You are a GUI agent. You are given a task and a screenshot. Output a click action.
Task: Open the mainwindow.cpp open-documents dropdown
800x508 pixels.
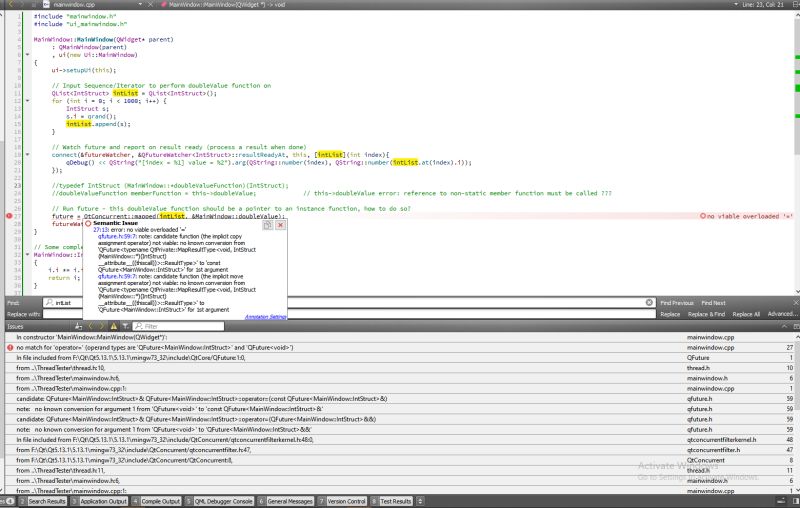[141, 4]
